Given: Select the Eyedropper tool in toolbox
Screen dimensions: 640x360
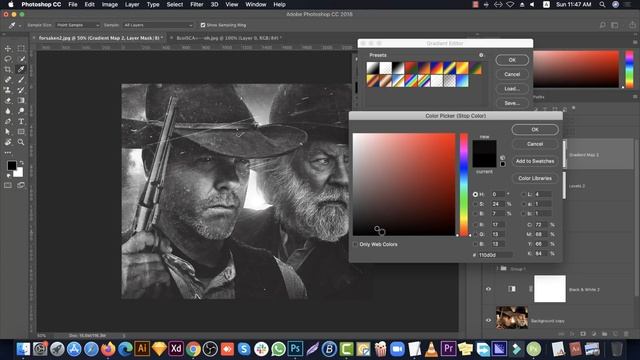Looking at the screenshot, I should (21, 69).
